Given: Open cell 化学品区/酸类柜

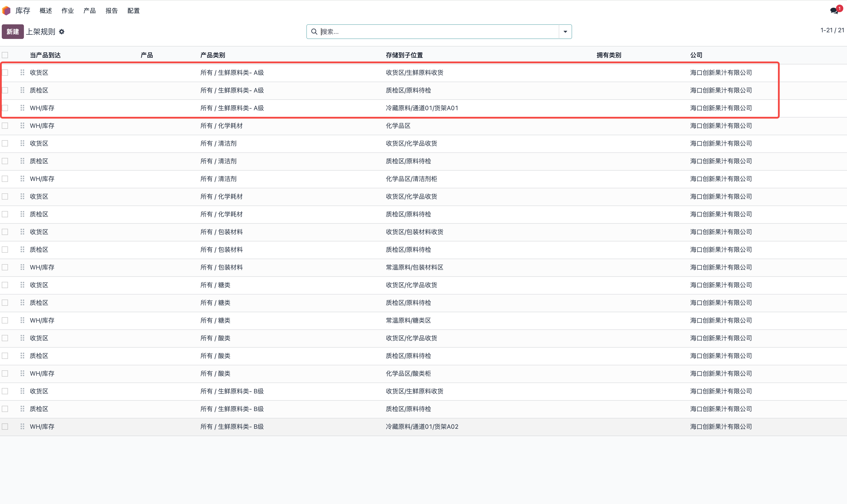Looking at the screenshot, I should coord(408,373).
